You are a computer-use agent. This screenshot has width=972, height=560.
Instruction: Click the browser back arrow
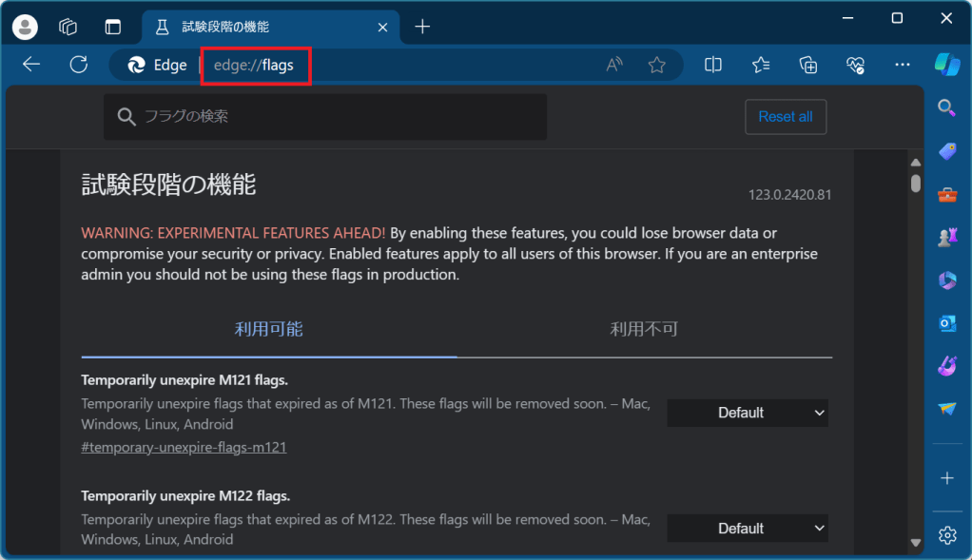click(31, 65)
